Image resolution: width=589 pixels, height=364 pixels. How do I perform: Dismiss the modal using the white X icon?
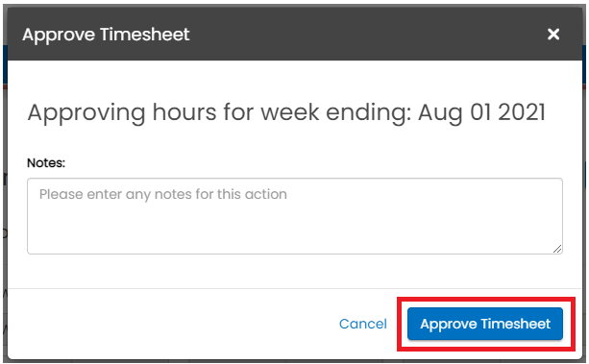552,35
